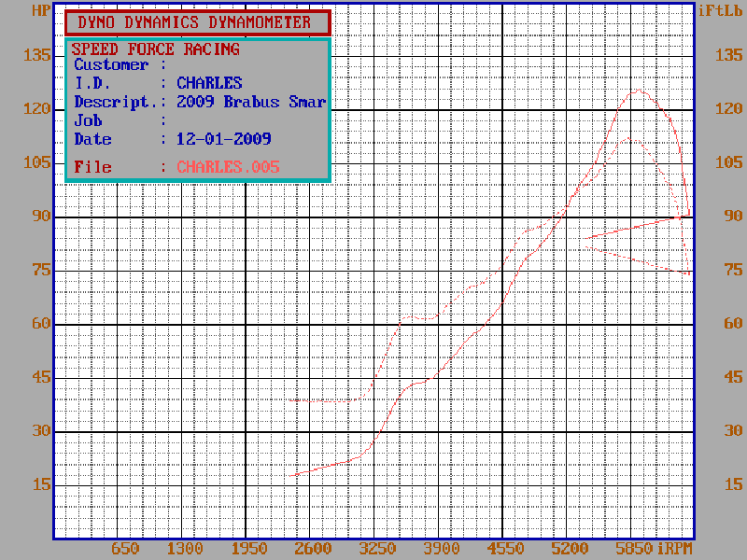Click the Date field label
This screenshot has height=560, width=747.
point(92,139)
